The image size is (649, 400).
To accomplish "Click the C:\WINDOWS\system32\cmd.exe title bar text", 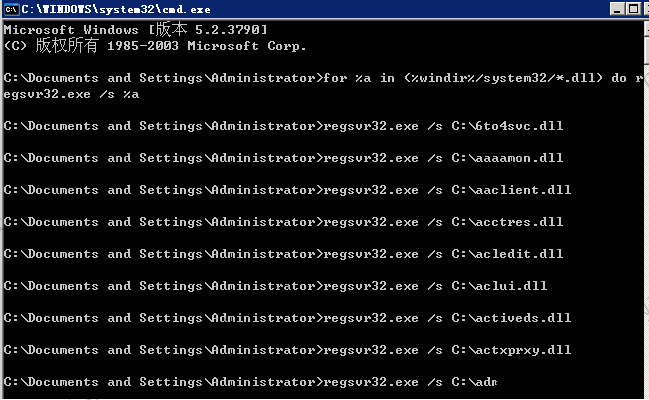I will click(x=116, y=9).
